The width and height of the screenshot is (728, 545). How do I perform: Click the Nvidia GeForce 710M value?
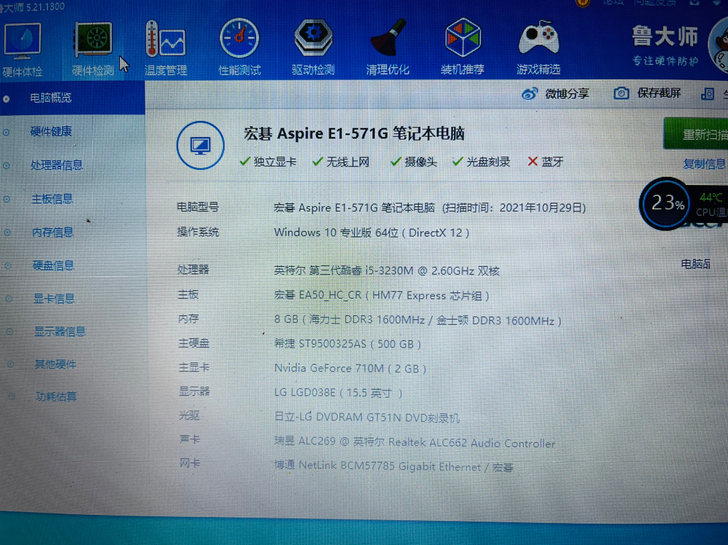click(350, 369)
